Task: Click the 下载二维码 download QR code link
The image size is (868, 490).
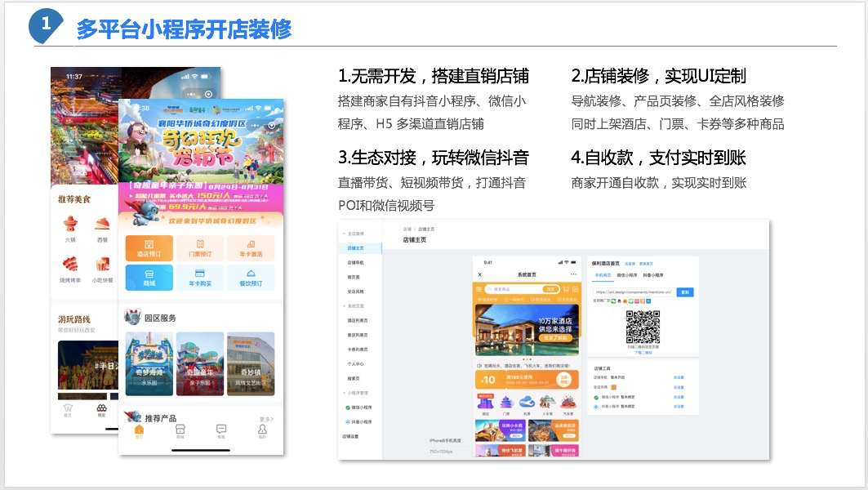Action: tap(644, 354)
